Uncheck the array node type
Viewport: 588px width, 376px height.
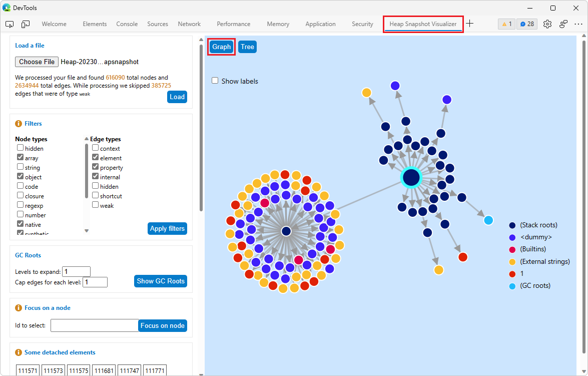click(x=20, y=157)
